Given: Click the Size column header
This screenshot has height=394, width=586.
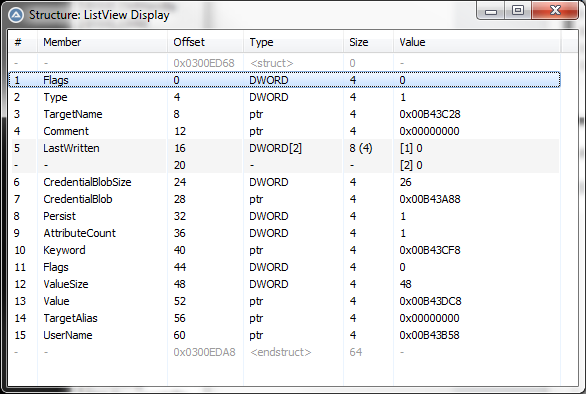Looking at the screenshot, I should (368, 42).
